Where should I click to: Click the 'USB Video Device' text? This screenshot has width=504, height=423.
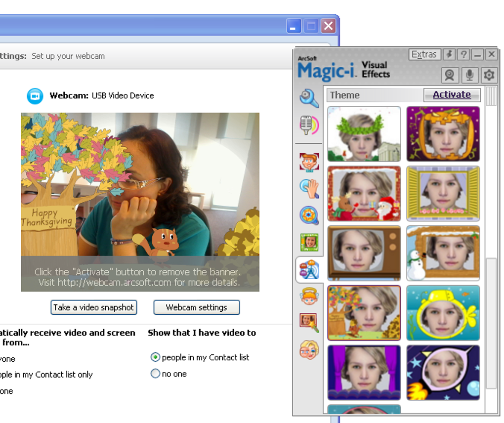[123, 96]
